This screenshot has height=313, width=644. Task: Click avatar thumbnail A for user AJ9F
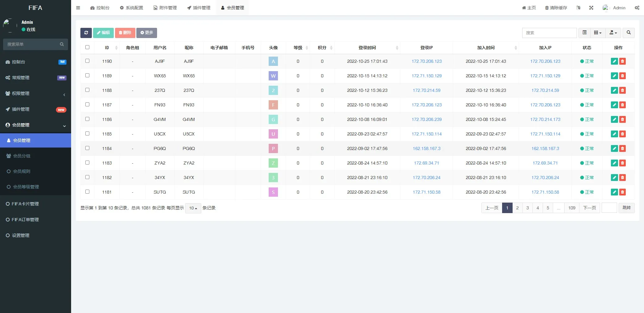point(273,61)
